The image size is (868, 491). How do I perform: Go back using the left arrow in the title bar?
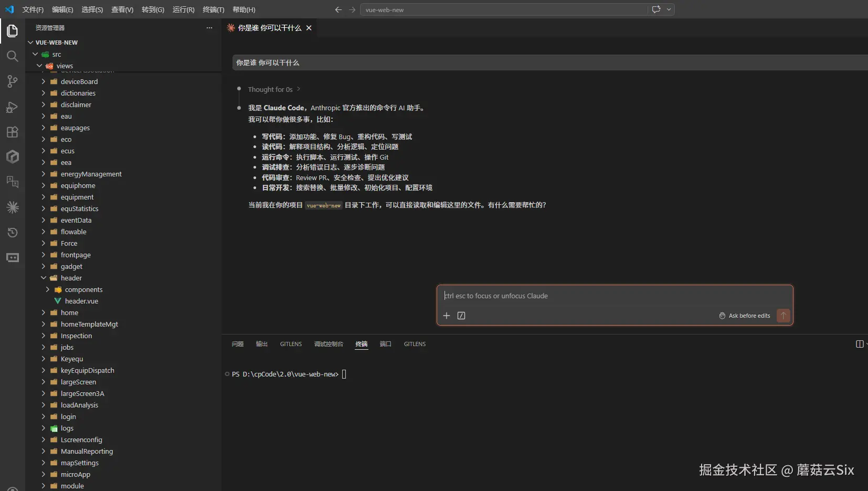tap(338, 9)
